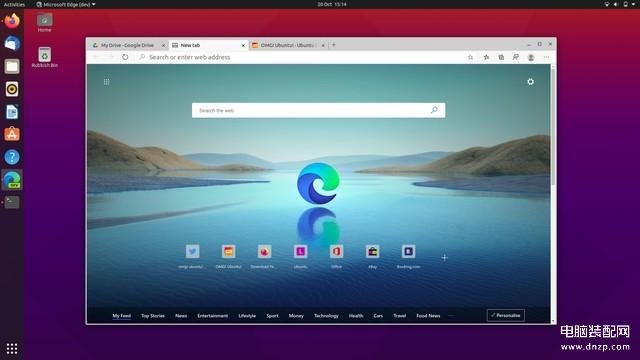Launch Thunderbird mail from the dock
This screenshot has width=640, height=360.
click(12, 43)
